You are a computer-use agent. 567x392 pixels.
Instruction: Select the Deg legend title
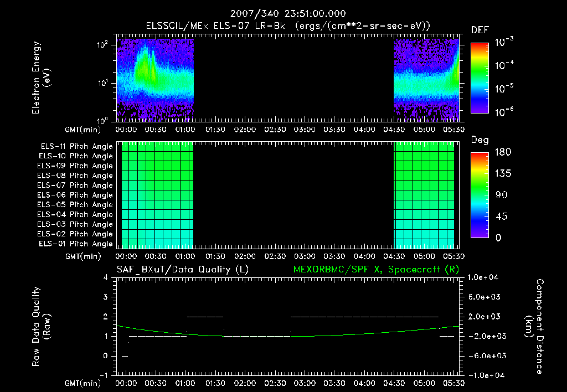480,140
